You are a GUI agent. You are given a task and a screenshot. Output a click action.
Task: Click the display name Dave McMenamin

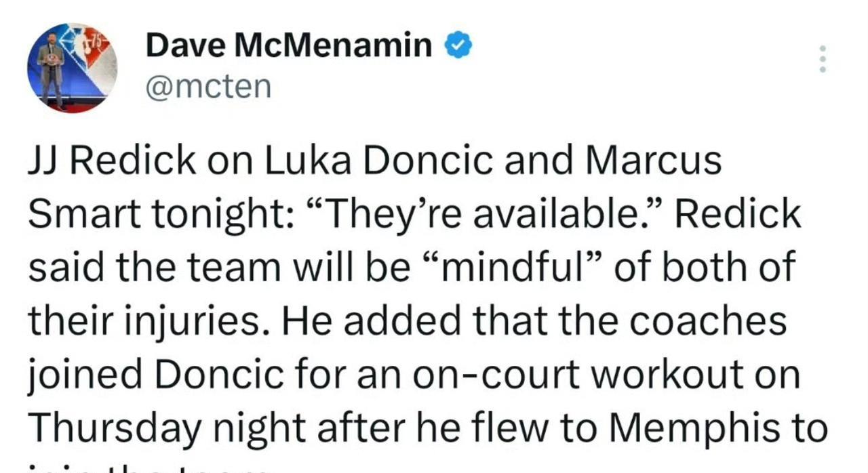pos(289,46)
